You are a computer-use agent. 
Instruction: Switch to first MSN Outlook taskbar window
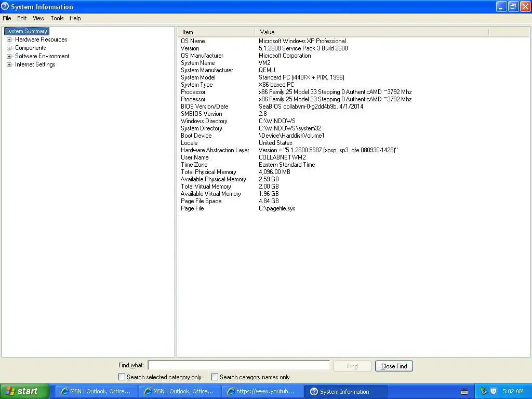tap(96, 392)
